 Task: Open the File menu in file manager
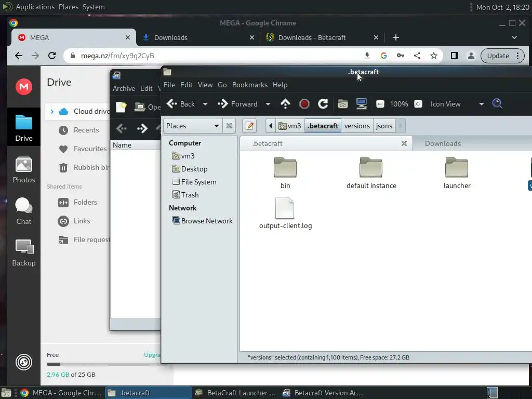click(169, 85)
